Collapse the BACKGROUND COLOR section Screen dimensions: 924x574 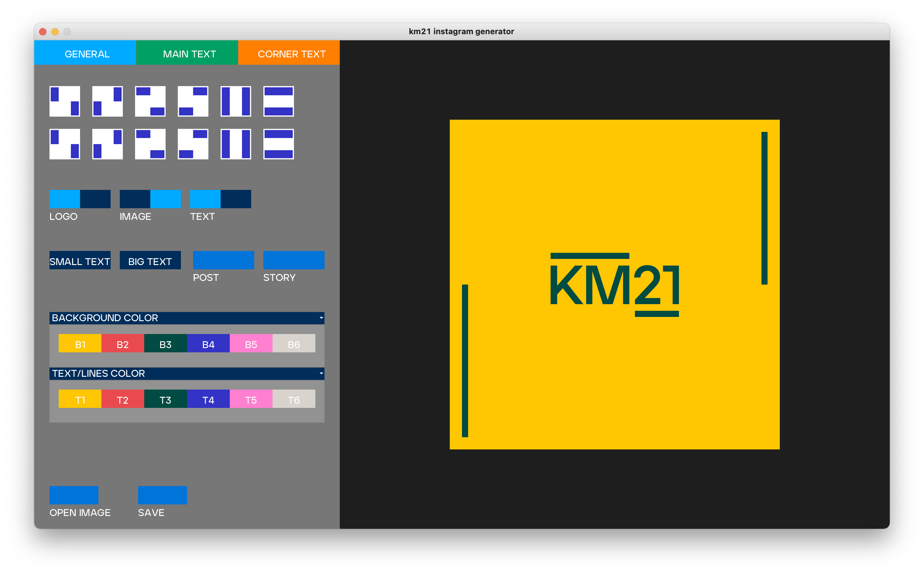(x=321, y=318)
